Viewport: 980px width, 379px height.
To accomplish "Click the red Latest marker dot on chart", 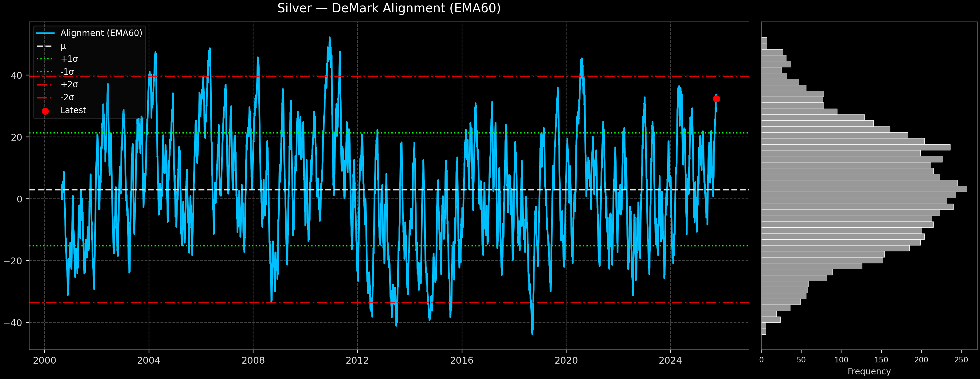I will [716, 99].
